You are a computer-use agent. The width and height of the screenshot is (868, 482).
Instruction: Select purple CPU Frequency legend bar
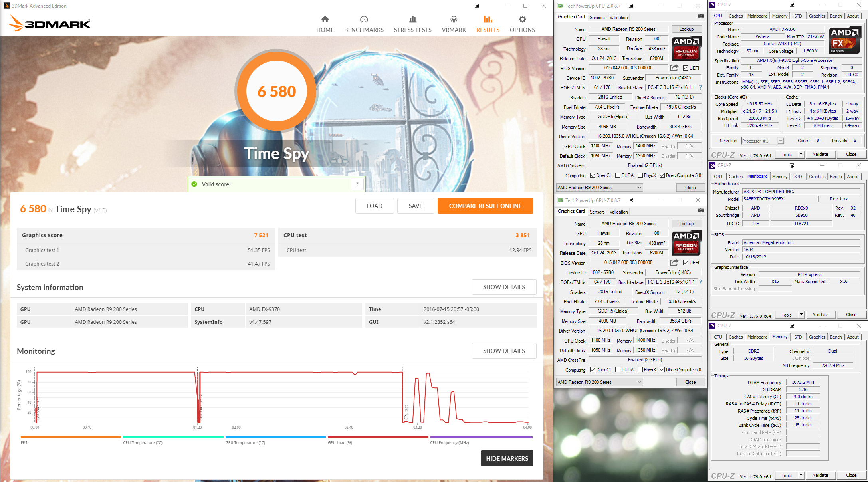click(481, 438)
